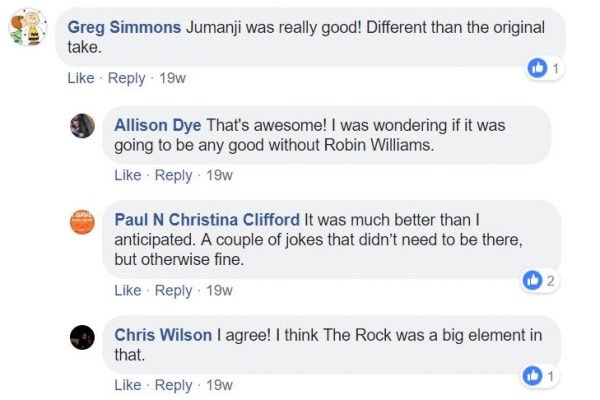Open Greg Simmons' Charlie Brown profile picture

point(28,27)
